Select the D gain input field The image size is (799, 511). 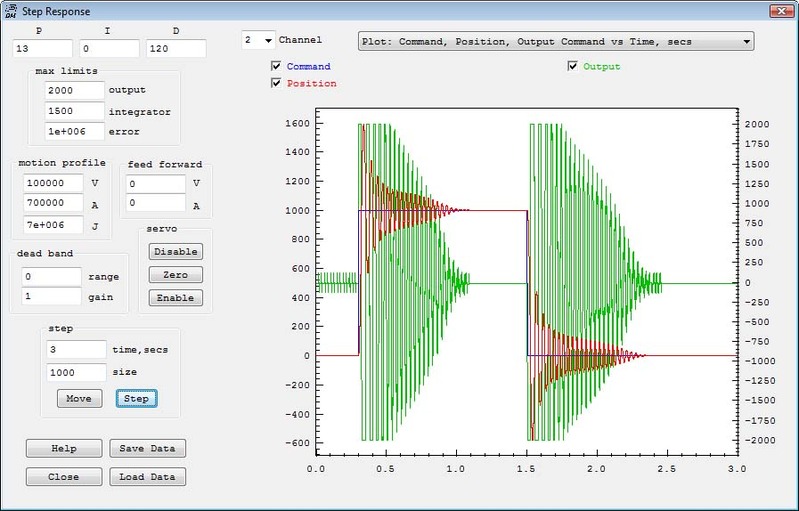pos(175,49)
